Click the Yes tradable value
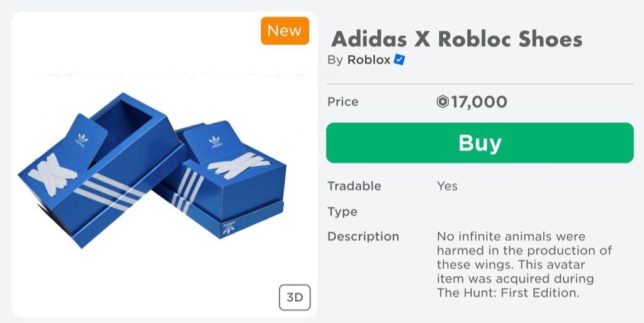The height and width of the screenshot is (323, 644). coord(447,186)
